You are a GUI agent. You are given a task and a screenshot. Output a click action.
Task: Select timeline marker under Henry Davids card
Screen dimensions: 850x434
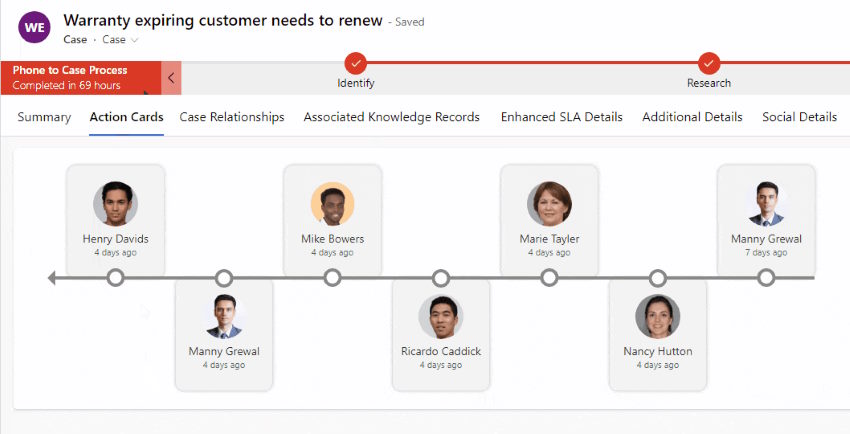pos(115,278)
